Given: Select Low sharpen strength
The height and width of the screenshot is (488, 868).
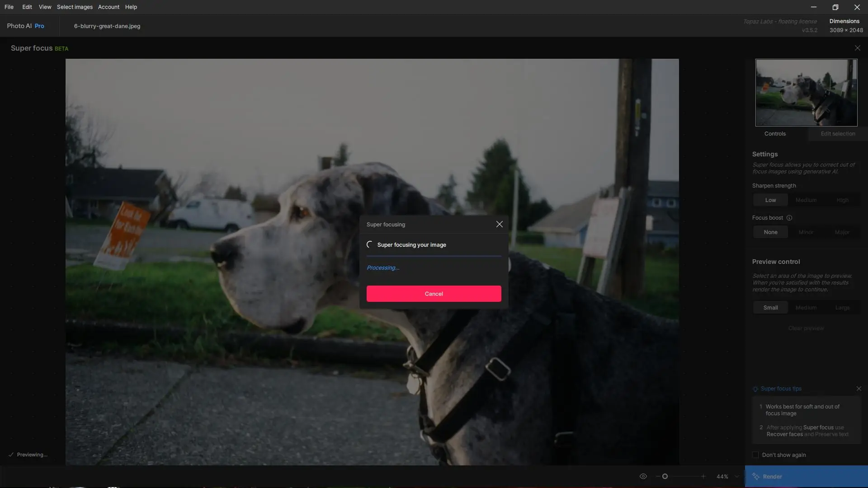Looking at the screenshot, I should coord(770,200).
